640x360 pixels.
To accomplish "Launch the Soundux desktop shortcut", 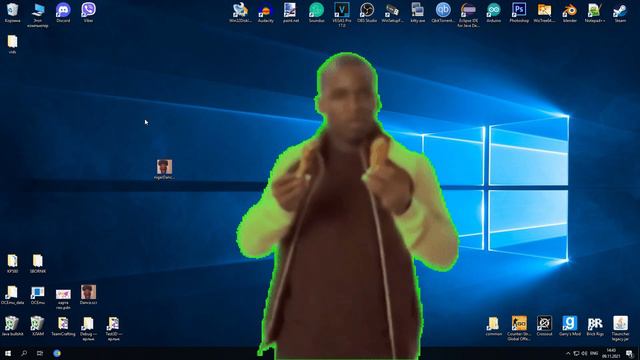I will click(316, 13).
